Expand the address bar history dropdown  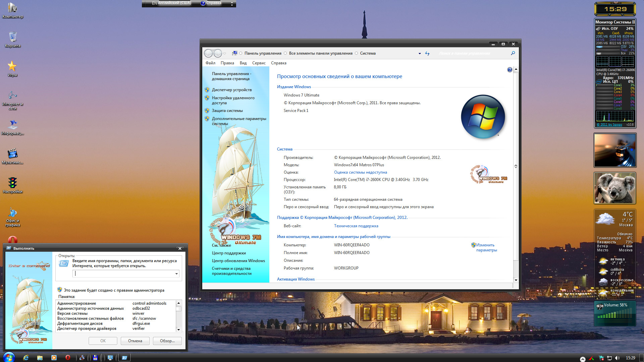420,54
